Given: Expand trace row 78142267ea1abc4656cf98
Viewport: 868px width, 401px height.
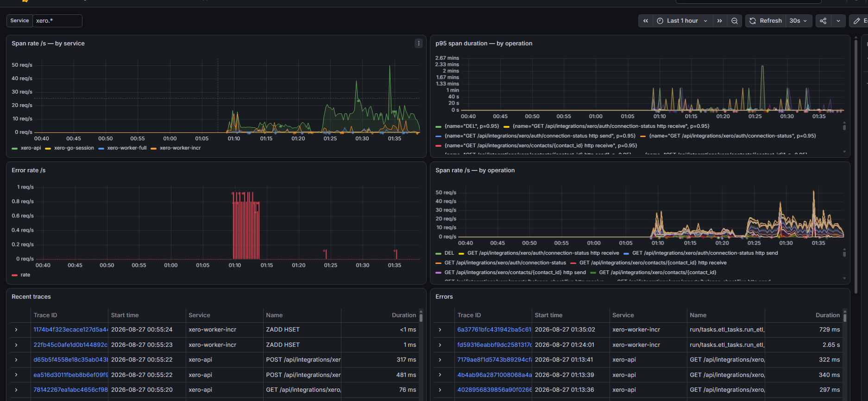Looking at the screenshot, I should (x=16, y=390).
